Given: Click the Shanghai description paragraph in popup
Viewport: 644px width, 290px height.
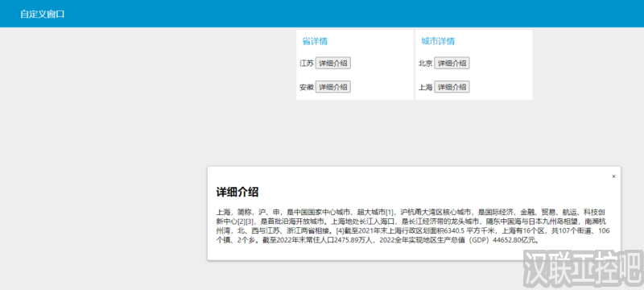Looking at the screenshot, I should point(413,226).
